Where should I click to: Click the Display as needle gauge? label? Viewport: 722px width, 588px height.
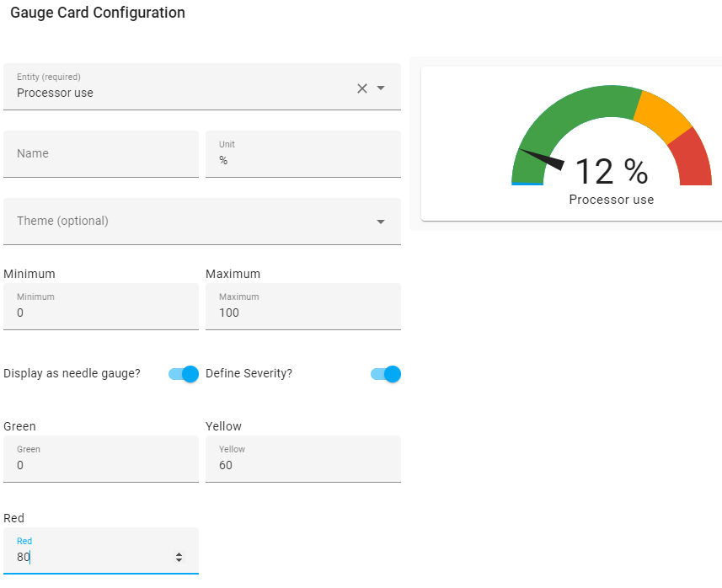tap(72, 373)
